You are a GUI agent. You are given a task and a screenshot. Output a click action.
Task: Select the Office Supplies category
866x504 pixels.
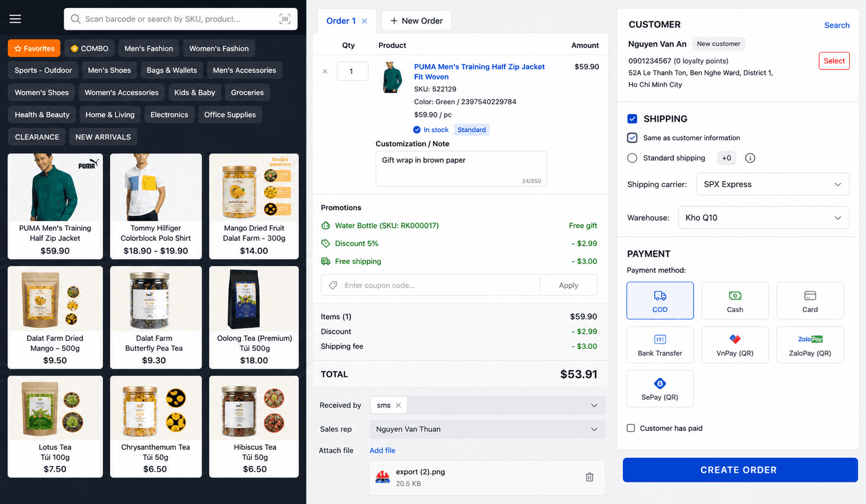[230, 115]
